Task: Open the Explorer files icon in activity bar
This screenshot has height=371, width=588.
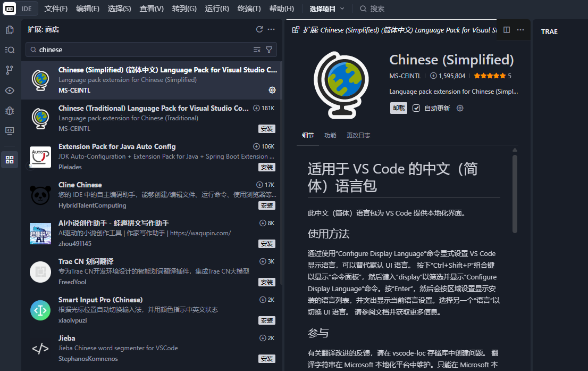Action: 10,30
